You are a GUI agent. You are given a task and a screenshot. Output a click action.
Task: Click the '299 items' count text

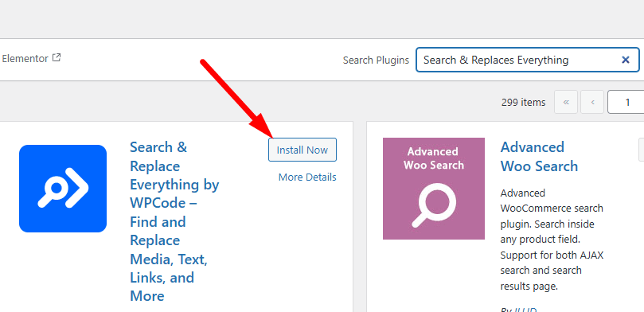[523, 102]
